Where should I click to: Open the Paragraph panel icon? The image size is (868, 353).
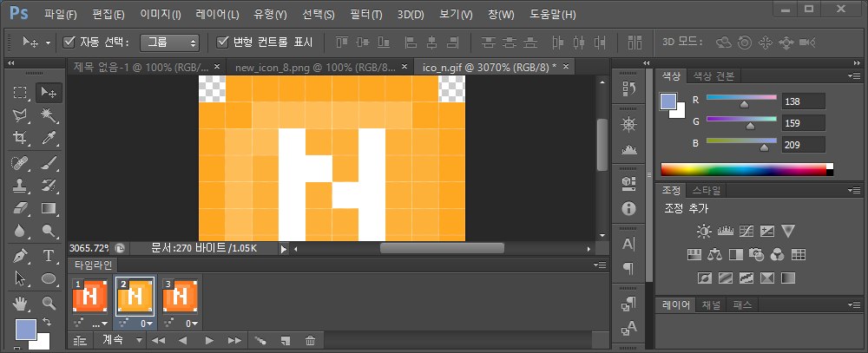tap(628, 268)
